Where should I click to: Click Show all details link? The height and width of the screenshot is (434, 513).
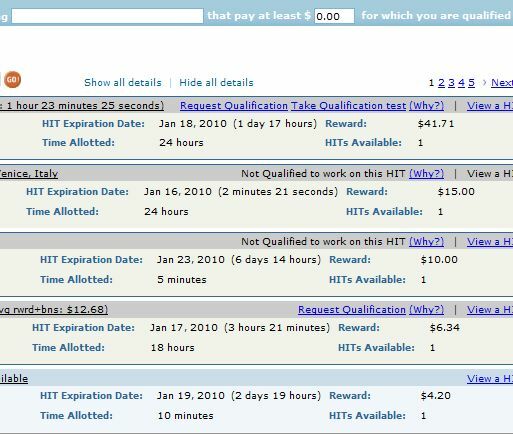click(123, 83)
